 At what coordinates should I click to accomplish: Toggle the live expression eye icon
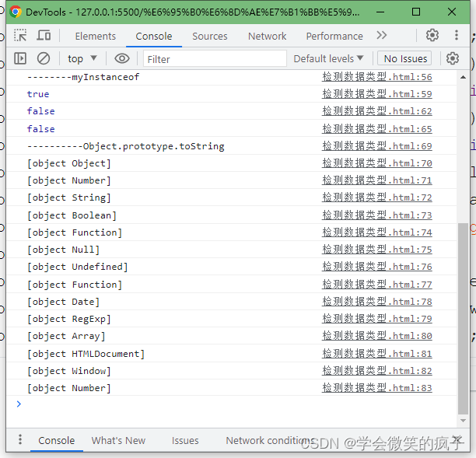[x=122, y=58]
